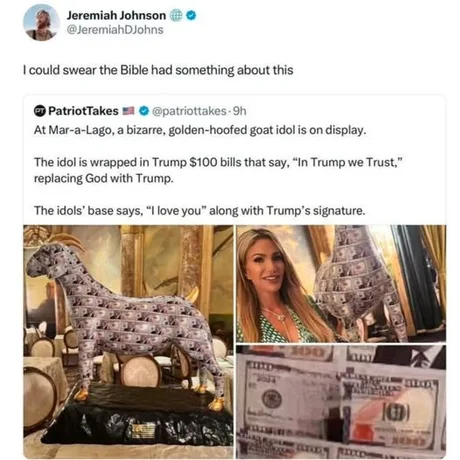Open the quoted post's Mar-a-Lago text

pyautogui.click(x=200, y=130)
